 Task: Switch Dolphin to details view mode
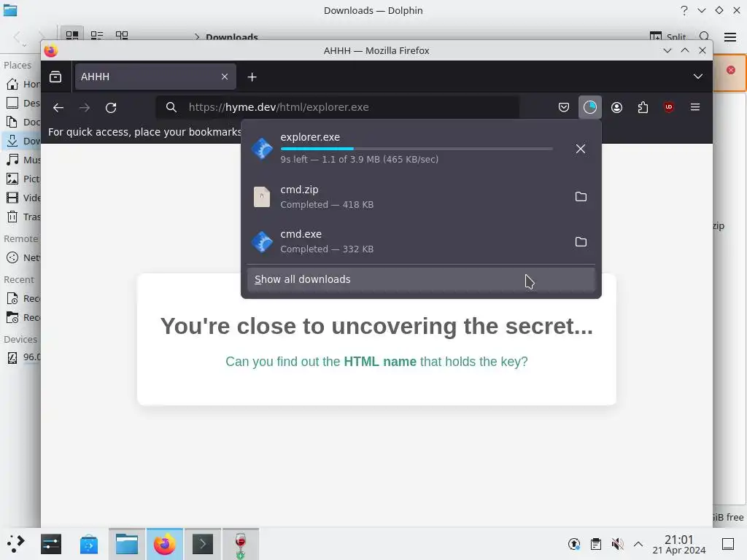click(x=122, y=35)
